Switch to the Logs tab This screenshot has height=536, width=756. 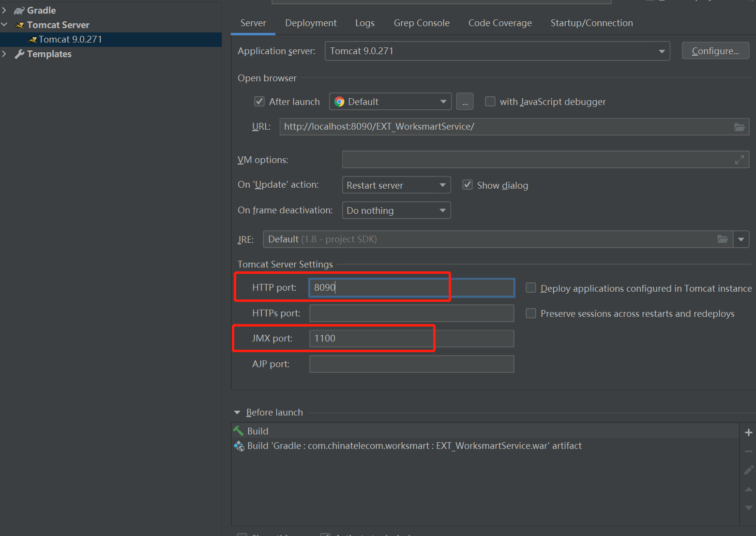[x=364, y=23]
